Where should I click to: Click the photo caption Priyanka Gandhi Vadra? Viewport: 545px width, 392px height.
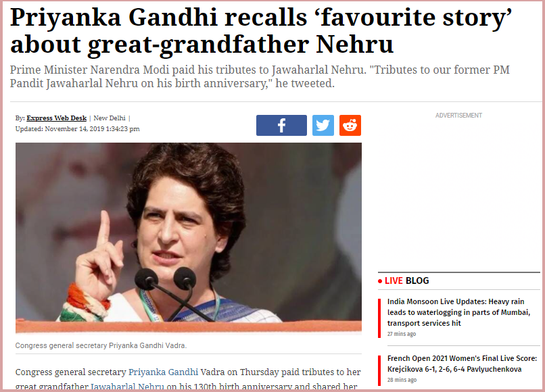coord(101,345)
